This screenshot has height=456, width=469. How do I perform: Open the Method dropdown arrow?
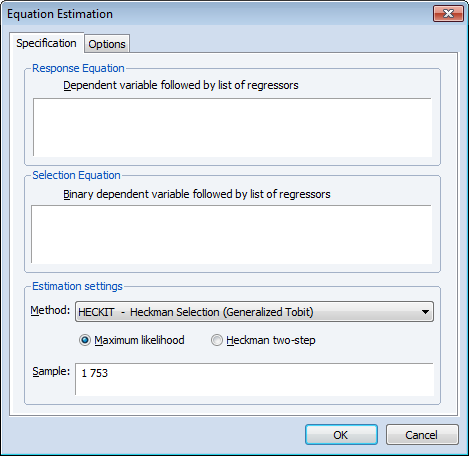click(x=425, y=312)
